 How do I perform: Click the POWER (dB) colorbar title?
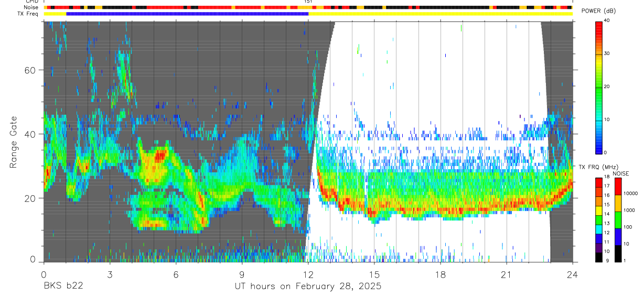599,11
